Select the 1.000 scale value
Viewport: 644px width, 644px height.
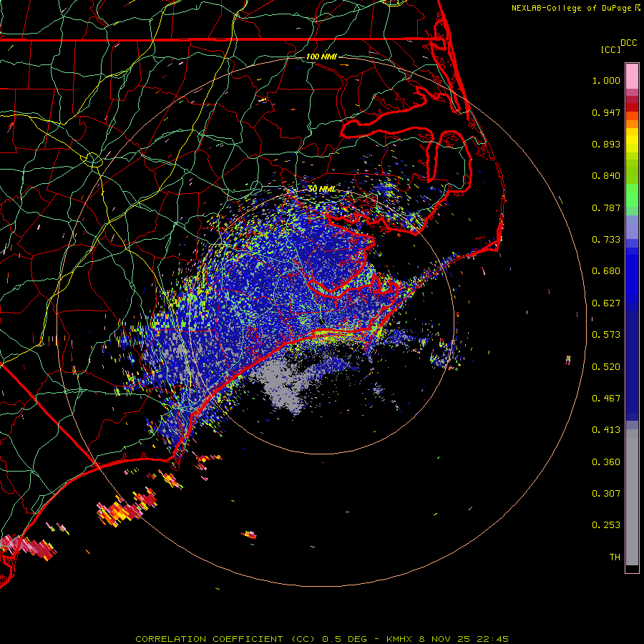point(606,80)
